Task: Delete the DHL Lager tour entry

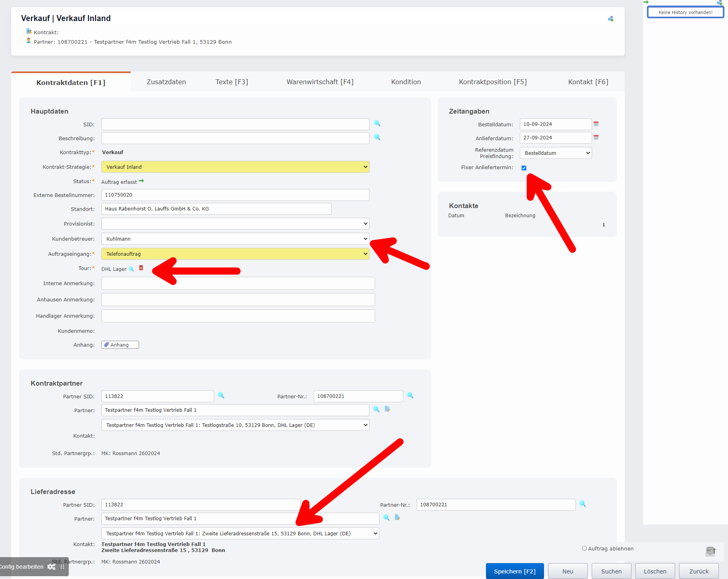Action: pyautogui.click(x=141, y=268)
